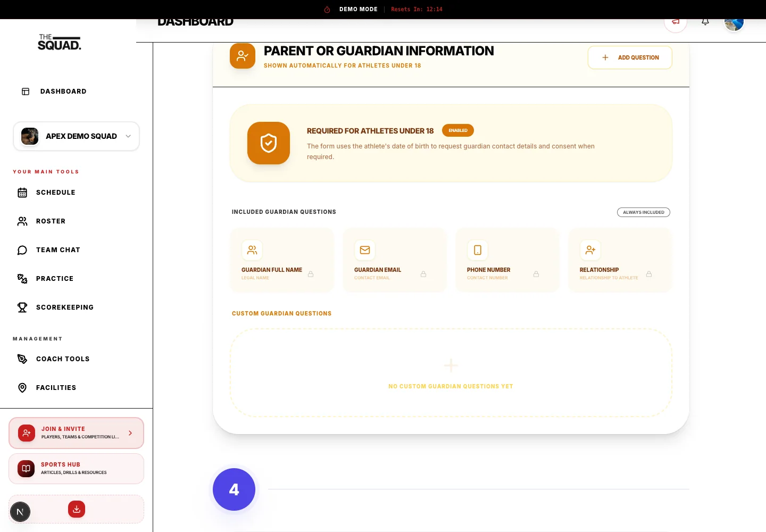This screenshot has width=766, height=532.
Task: Select the Scorekeeping trophy icon
Action: (22, 307)
